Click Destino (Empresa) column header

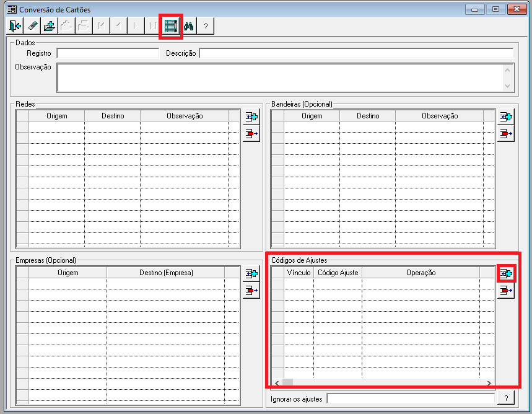(166, 273)
